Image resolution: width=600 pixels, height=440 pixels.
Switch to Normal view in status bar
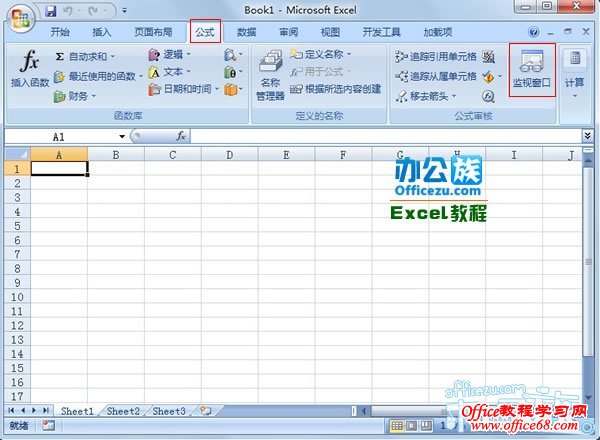point(397,425)
